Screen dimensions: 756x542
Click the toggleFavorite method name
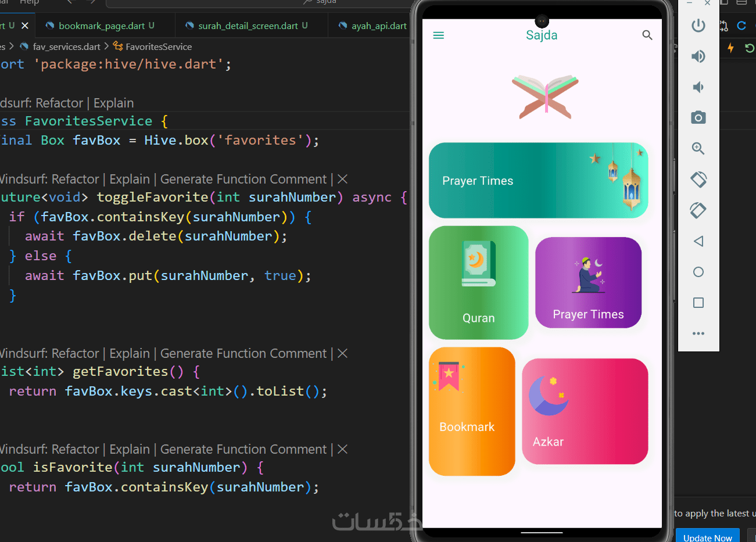pyautogui.click(x=152, y=198)
